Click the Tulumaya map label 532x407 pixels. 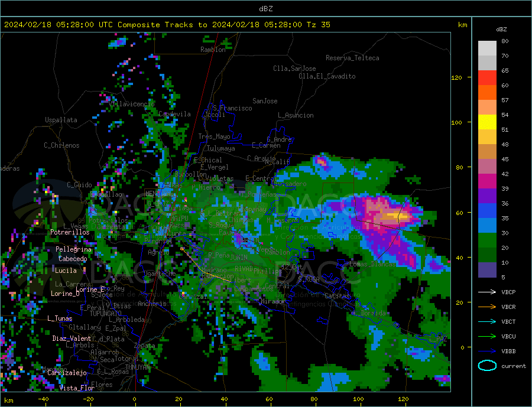click(x=220, y=148)
